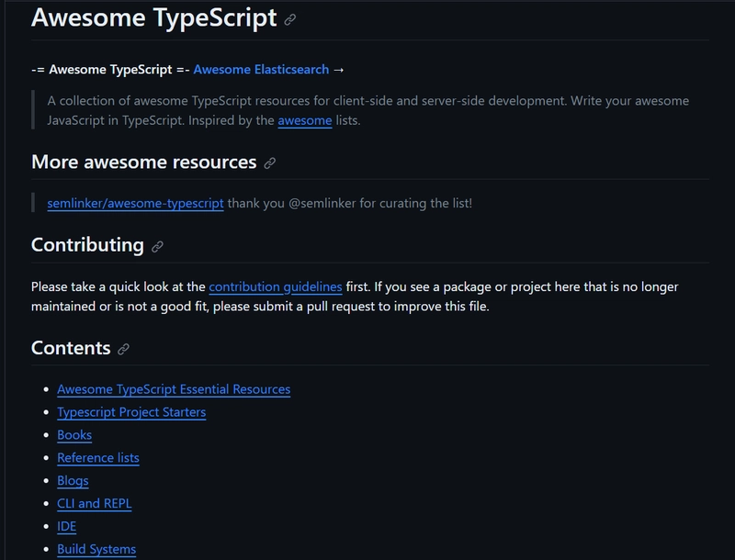Click the 'Contributing' heading text
Image resolution: width=735 pixels, height=560 pixels.
click(87, 245)
